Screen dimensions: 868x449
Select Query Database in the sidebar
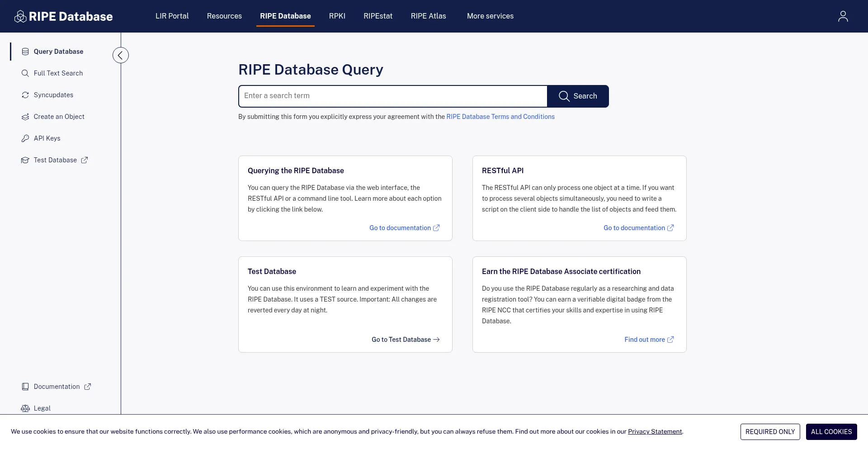(59, 52)
